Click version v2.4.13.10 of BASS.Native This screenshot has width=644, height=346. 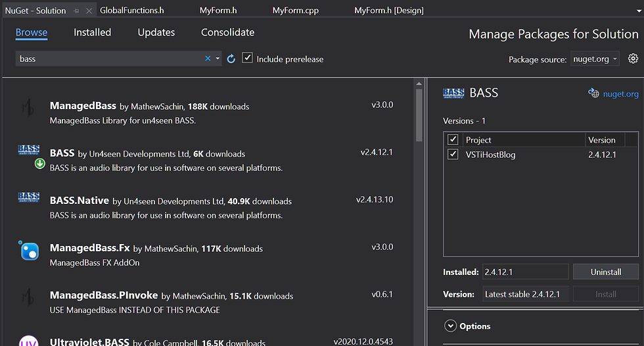(375, 200)
